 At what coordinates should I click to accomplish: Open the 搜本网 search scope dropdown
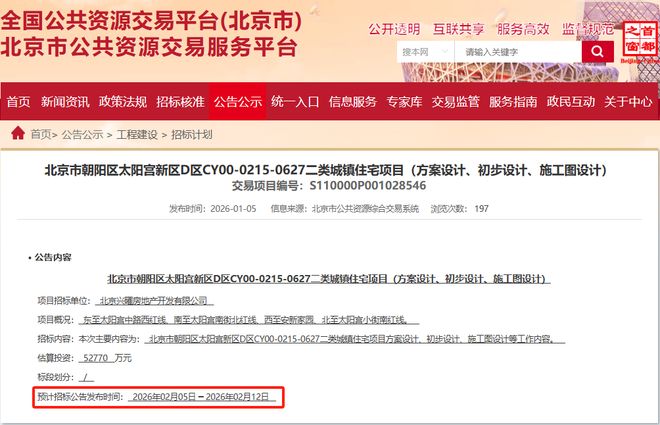(x=423, y=51)
